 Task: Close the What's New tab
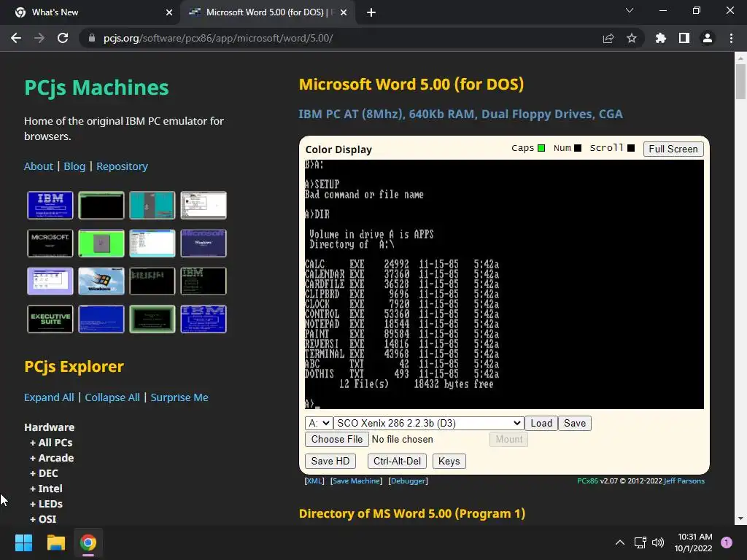coord(169,12)
